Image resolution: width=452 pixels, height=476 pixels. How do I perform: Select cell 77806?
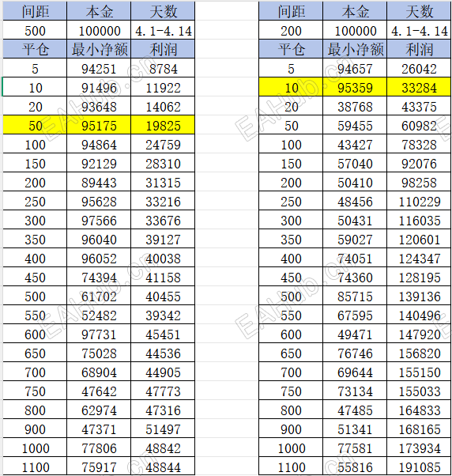[x=99, y=448]
